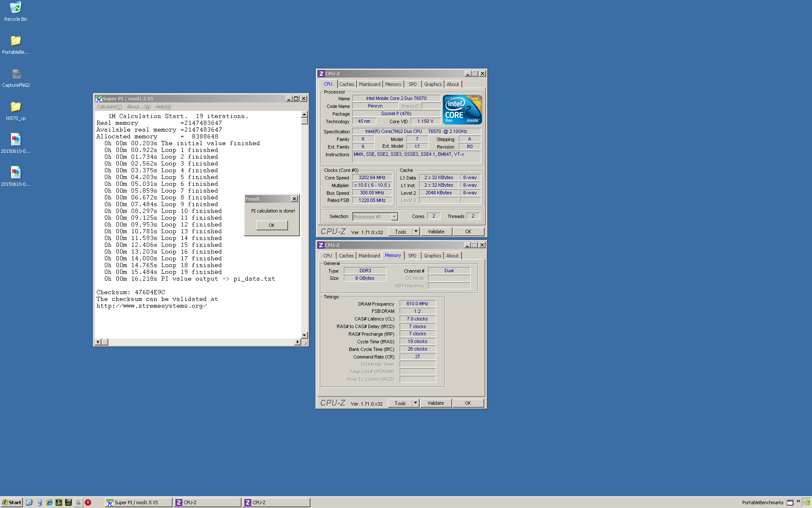Expand Tools dropdown arrow in bottom CPU-Z

(x=415, y=403)
